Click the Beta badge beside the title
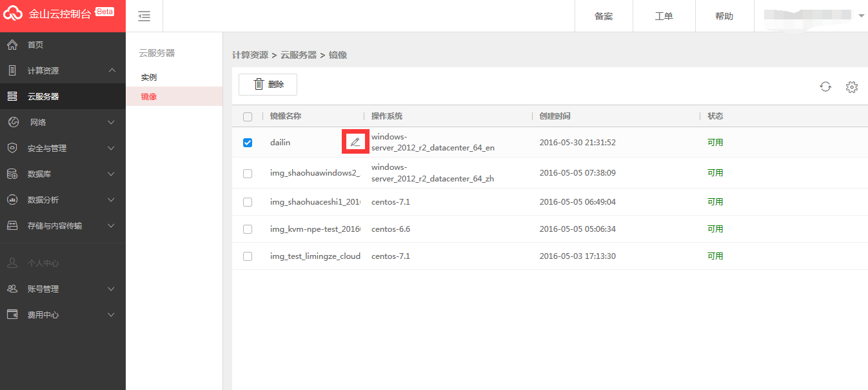Image resolution: width=868 pixels, height=390 pixels. [104, 11]
